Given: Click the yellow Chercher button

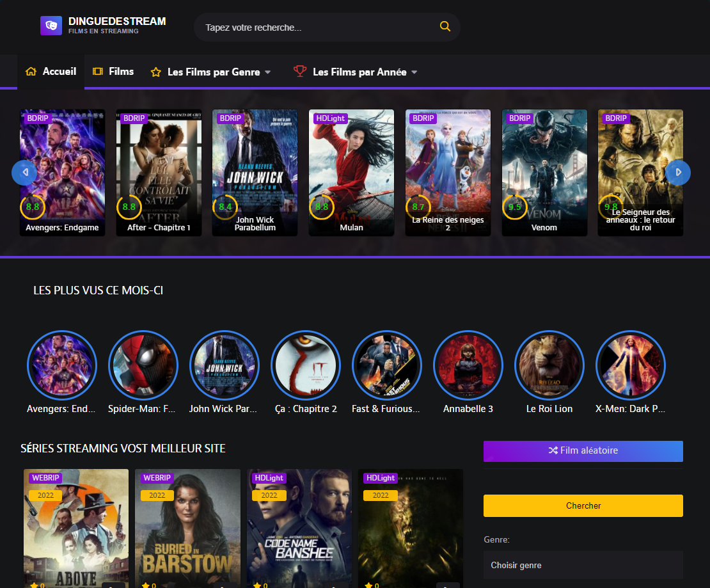Looking at the screenshot, I should (x=583, y=505).
